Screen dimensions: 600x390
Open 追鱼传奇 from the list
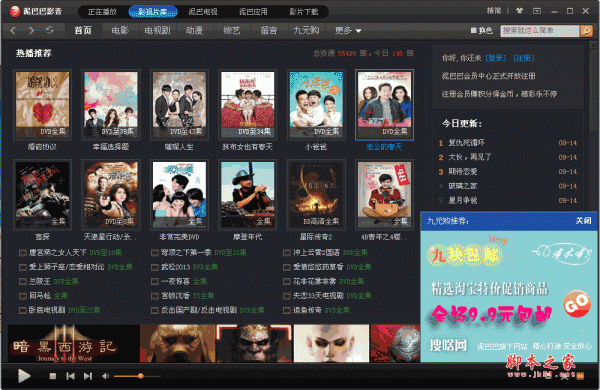307,310
